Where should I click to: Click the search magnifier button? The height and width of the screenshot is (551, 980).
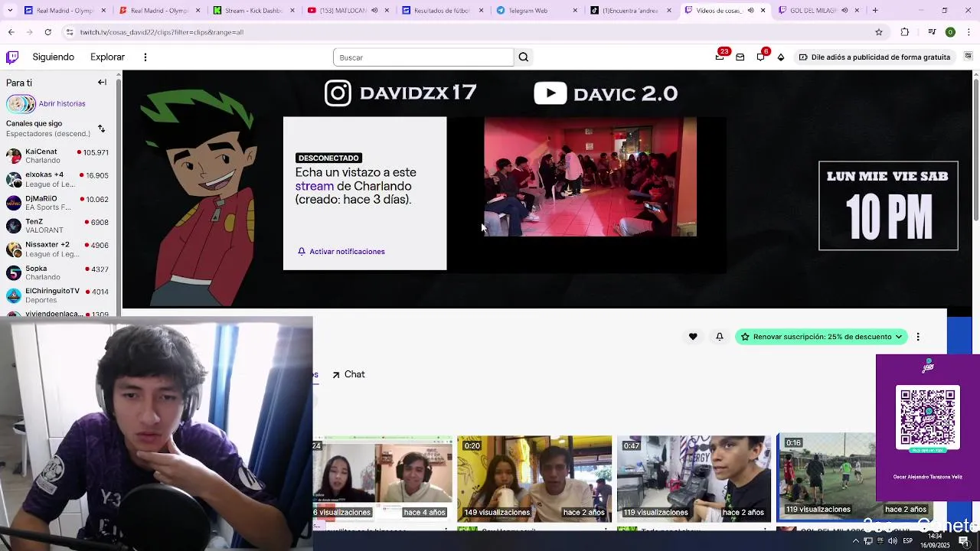(524, 57)
